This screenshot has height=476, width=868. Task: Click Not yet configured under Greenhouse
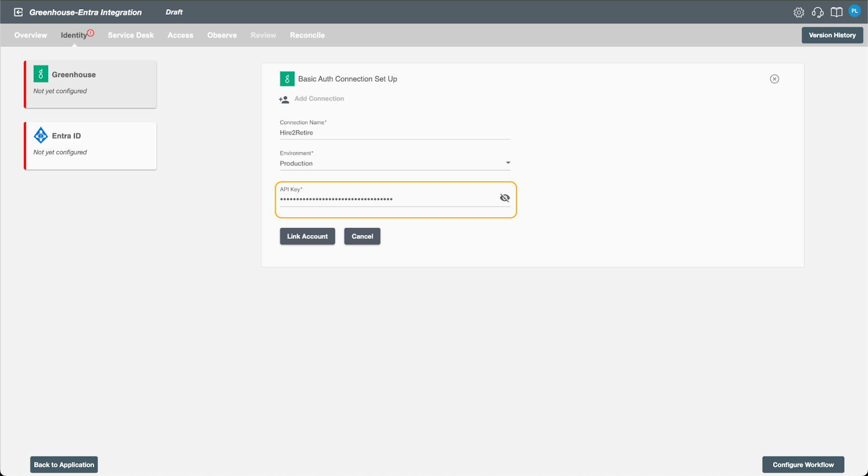tap(60, 91)
